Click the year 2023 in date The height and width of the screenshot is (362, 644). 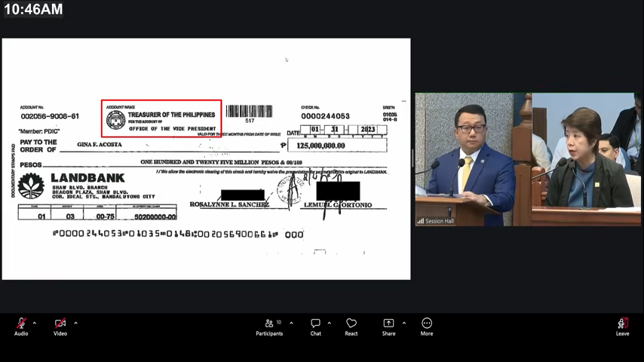367,130
